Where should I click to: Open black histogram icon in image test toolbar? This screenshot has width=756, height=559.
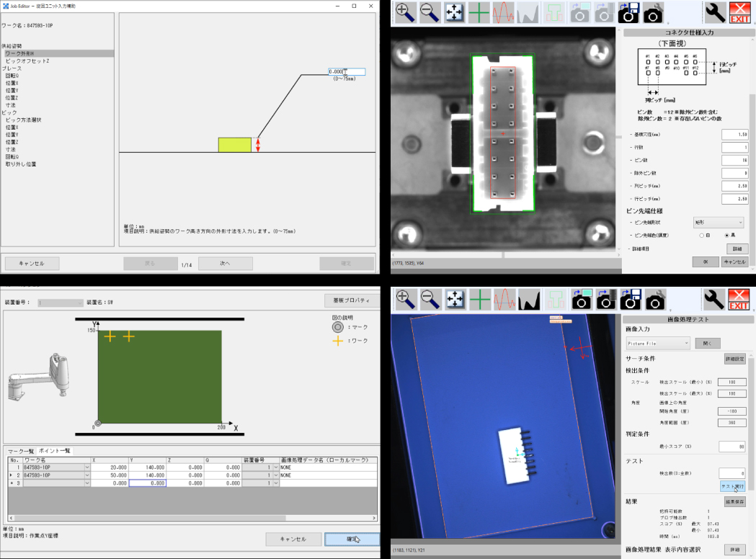(x=529, y=300)
